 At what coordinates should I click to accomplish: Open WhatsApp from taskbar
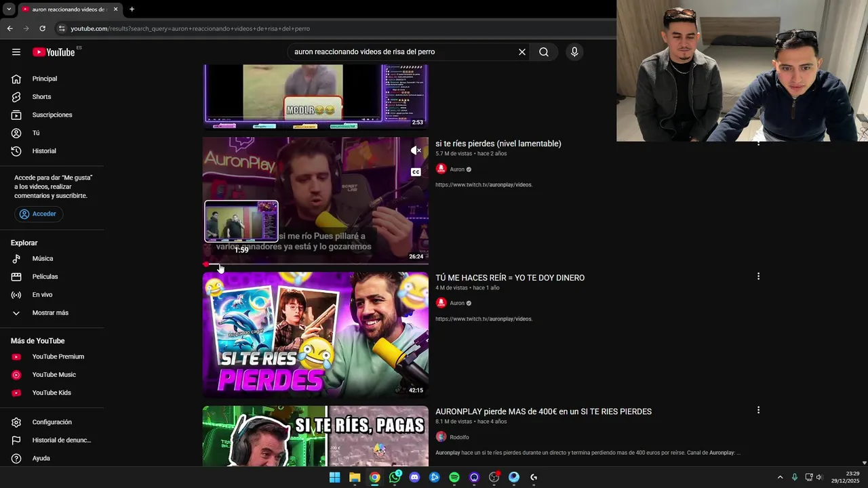click(395, 477)
